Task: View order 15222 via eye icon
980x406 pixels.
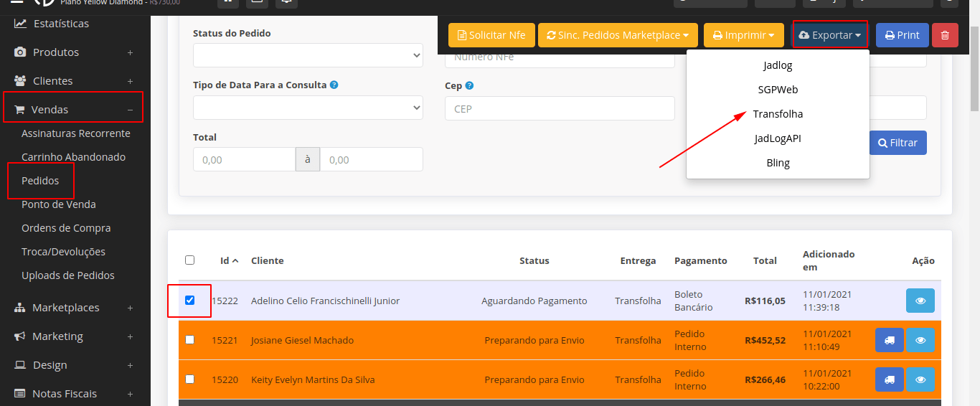Action: point(920,301)
